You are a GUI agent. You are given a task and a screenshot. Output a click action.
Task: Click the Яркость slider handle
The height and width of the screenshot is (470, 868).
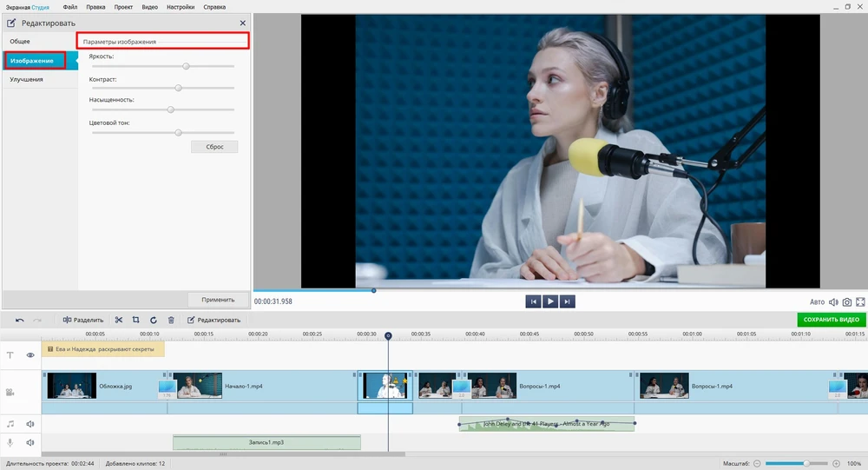click(x=186, y=66)
